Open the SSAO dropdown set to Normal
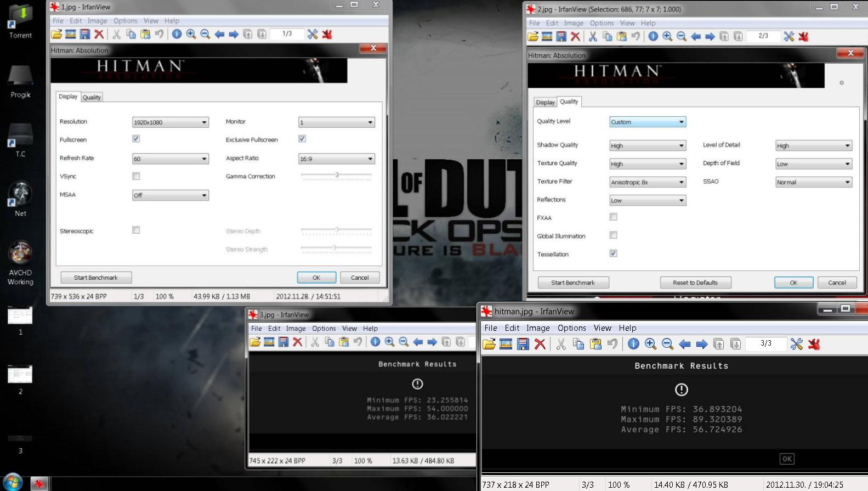This screenshot has width=868, height=491. pos(814,182)
